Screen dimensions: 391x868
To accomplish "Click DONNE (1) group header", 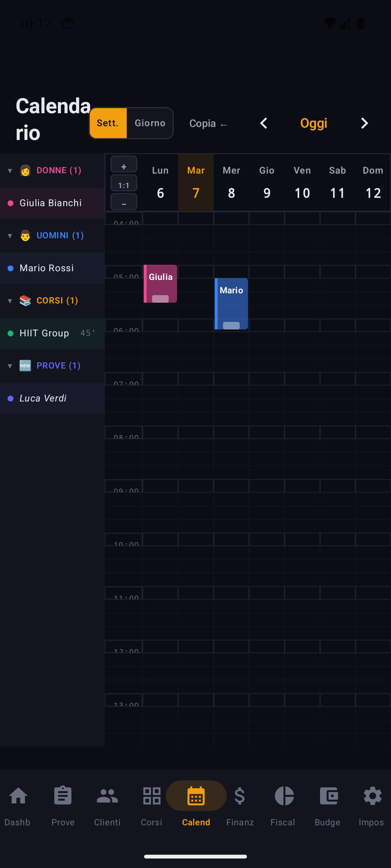I will [52, 170].
